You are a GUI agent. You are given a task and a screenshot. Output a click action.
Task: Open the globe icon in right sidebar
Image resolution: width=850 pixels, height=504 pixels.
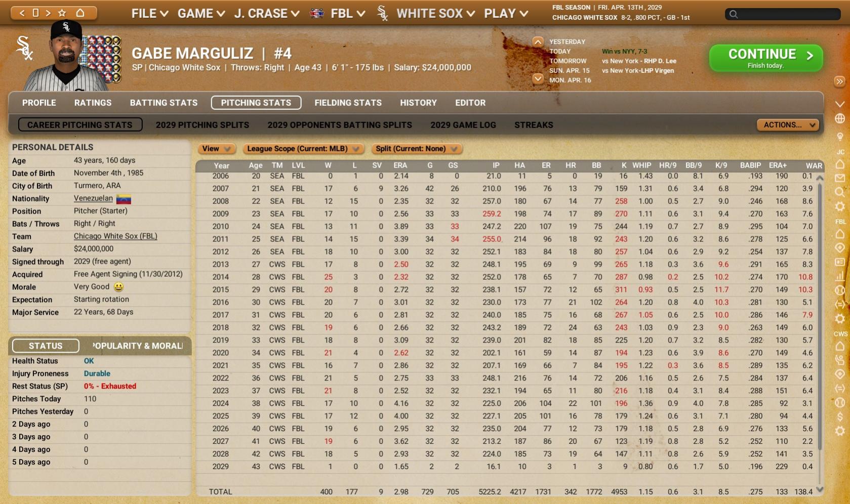tap(840, 118)
